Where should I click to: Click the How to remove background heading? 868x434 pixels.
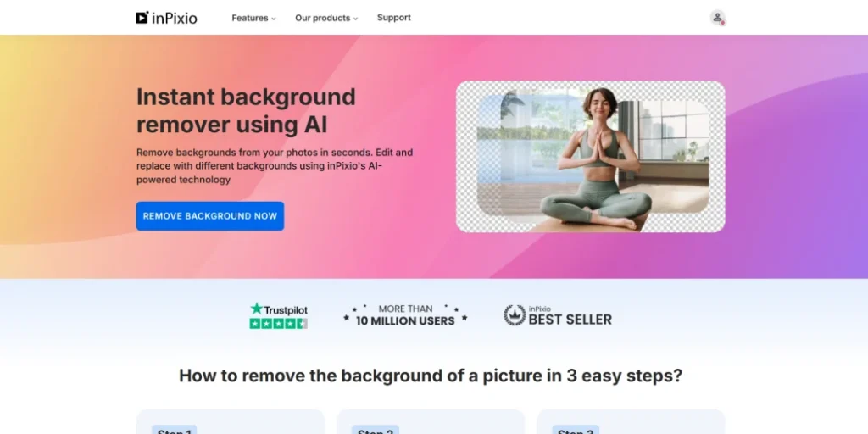click(x=431, y=376)
